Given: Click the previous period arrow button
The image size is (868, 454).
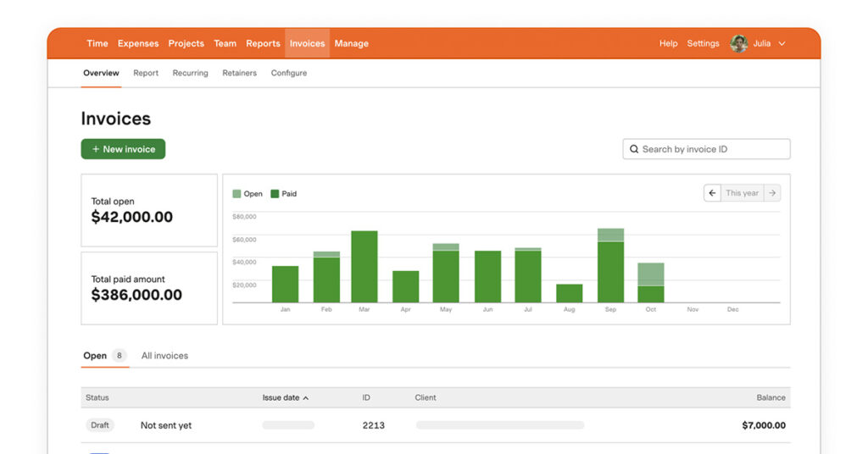Looking at the screenshot, I should (712, 193).
